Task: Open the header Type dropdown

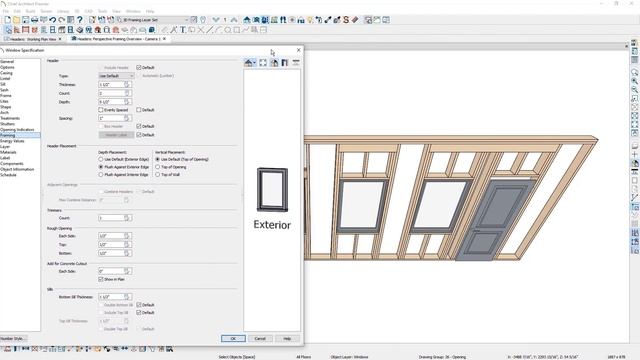Action: pos(116,76)
